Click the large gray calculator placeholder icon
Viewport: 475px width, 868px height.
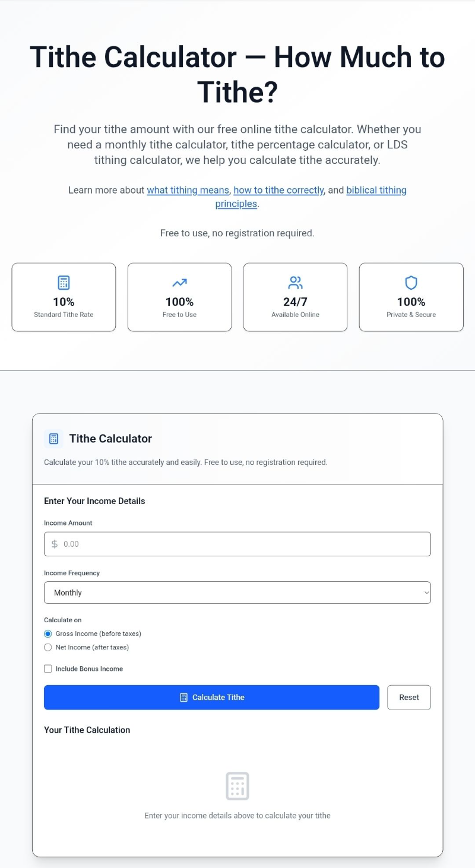tap(237, 786)
